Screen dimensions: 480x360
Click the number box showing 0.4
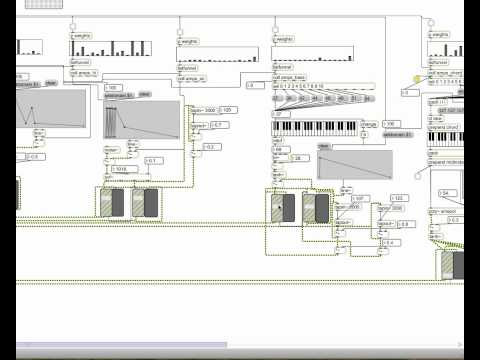tap(392, 243)
